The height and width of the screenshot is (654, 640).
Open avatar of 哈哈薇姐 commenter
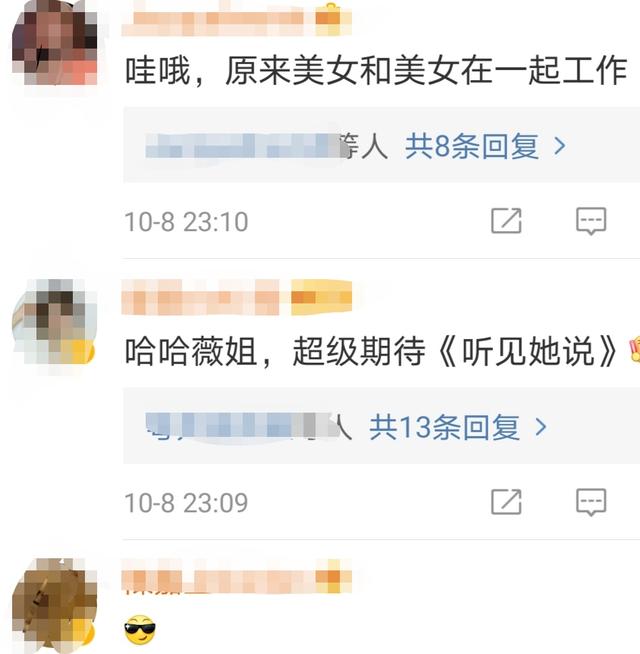coord(54,322)
